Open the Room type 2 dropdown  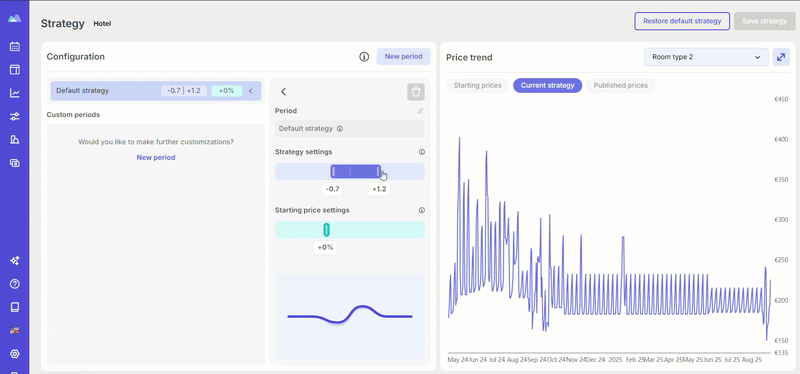[x=706, y=57]
